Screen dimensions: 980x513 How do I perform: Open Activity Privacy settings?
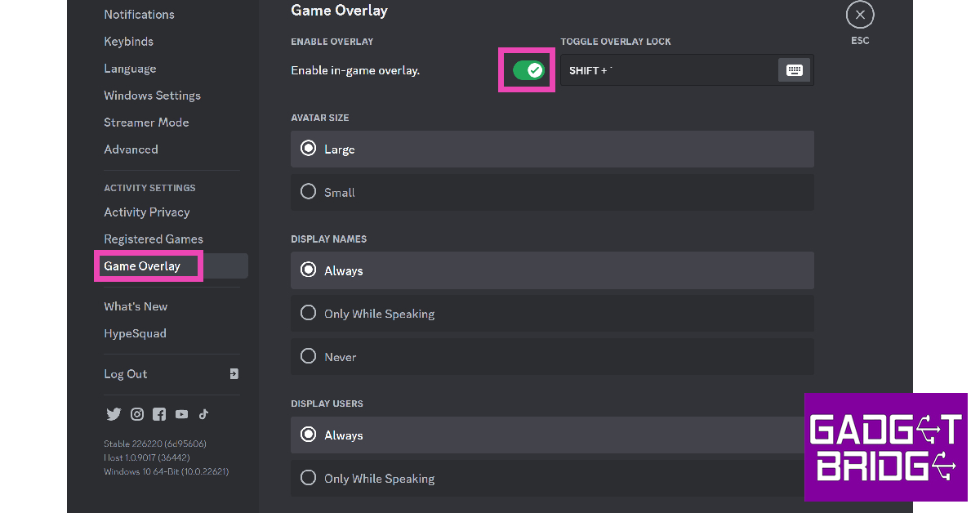[147, 212]
